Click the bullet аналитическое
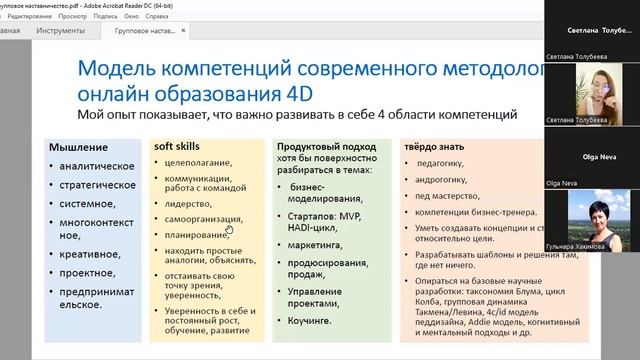This screenshot has width=640, height=360. click(97, 166)
